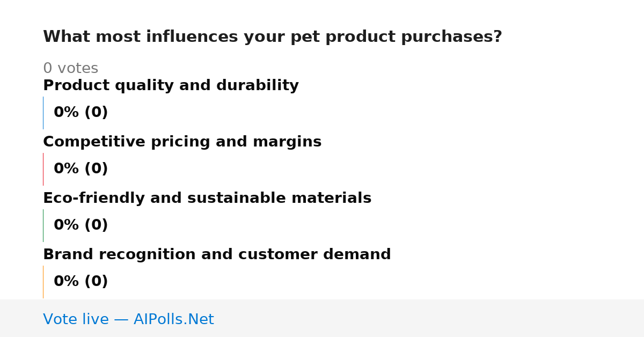The width and height of the screenshot is (644, 337).
Task: Click the (0) vote count for Product quality
Action: point(96,113)
